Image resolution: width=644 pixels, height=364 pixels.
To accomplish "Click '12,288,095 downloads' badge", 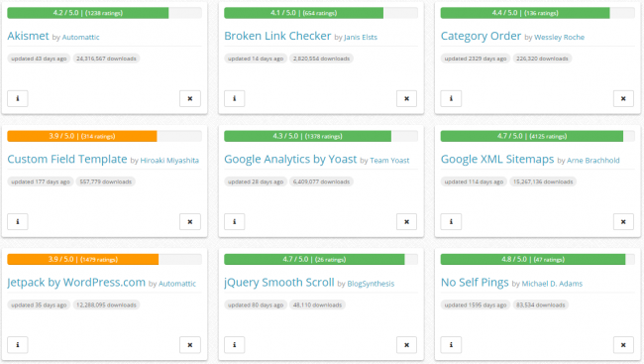I will click(x=106, y=305).
